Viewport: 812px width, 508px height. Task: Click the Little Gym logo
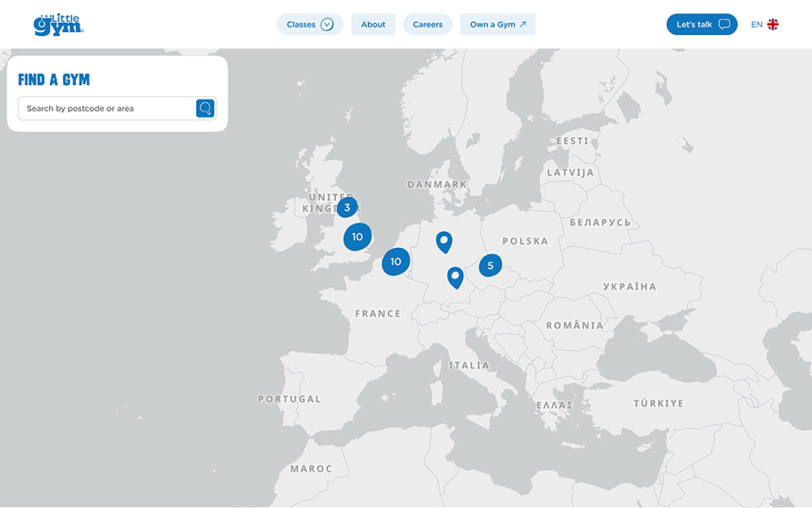click(58, 25)
